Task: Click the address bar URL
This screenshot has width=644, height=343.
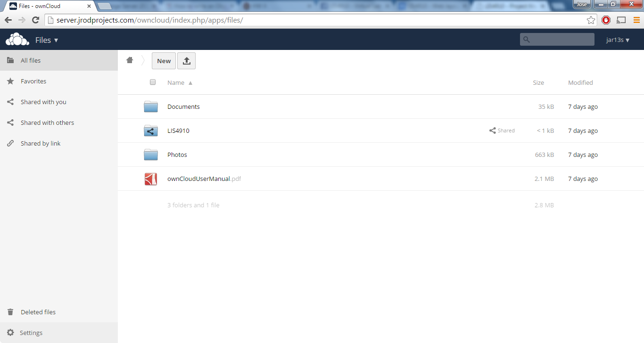Action: pos(149,20)
